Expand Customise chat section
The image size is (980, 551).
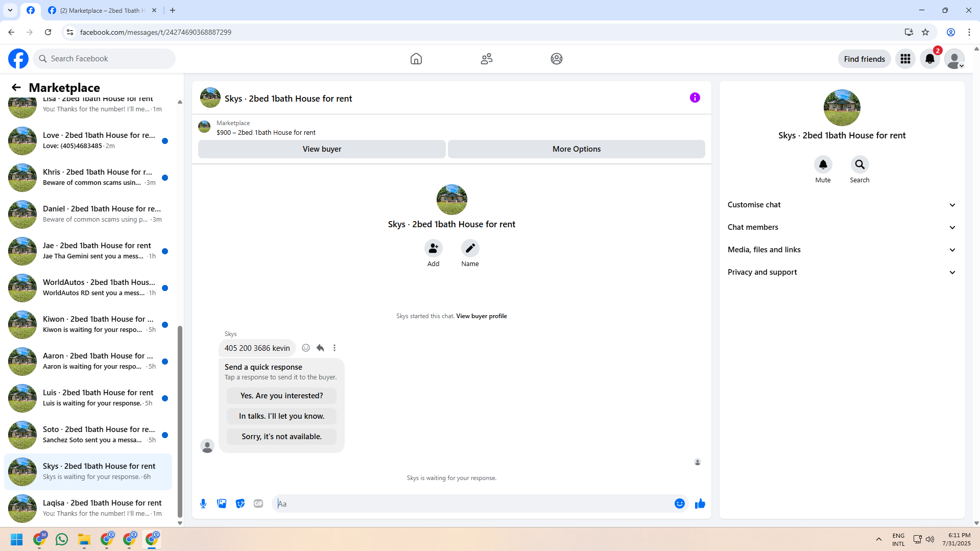pos(842,205)
